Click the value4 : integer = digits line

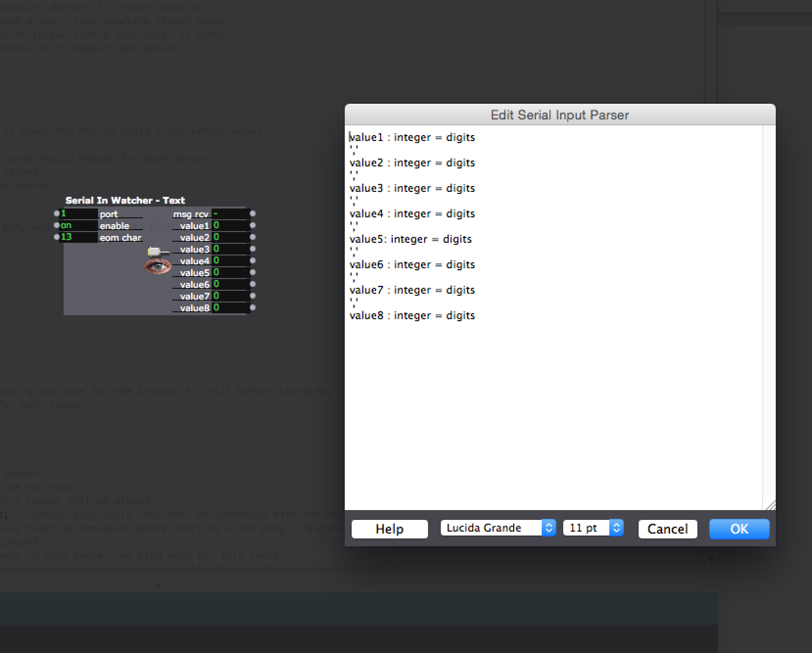(x=412, y=214)
